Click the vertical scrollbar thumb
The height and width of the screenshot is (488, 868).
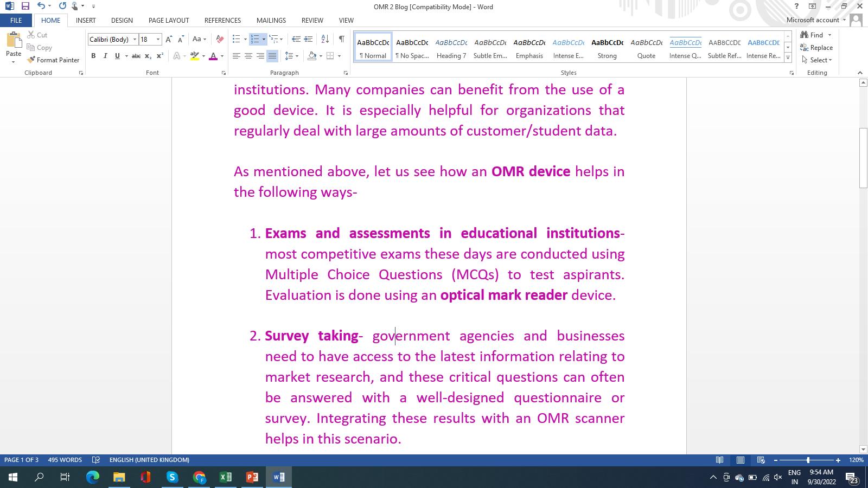tap(863, 158)
